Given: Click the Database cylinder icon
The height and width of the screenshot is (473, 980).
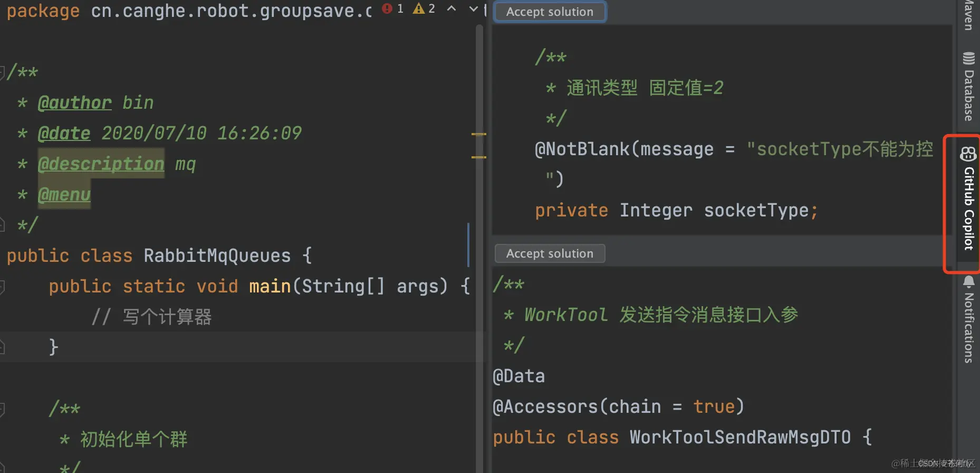Looking at the screenshot, I should pyautogui.click(x=968, y=58).
